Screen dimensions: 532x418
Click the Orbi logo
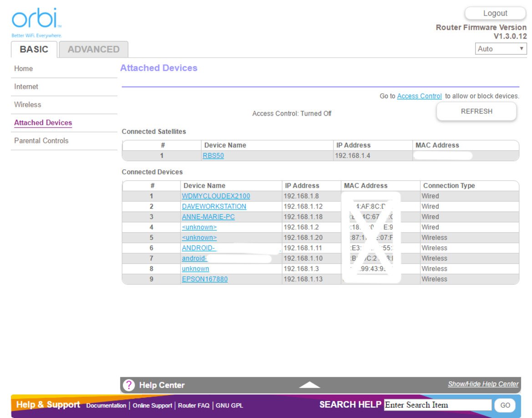(x=36, y=23)
